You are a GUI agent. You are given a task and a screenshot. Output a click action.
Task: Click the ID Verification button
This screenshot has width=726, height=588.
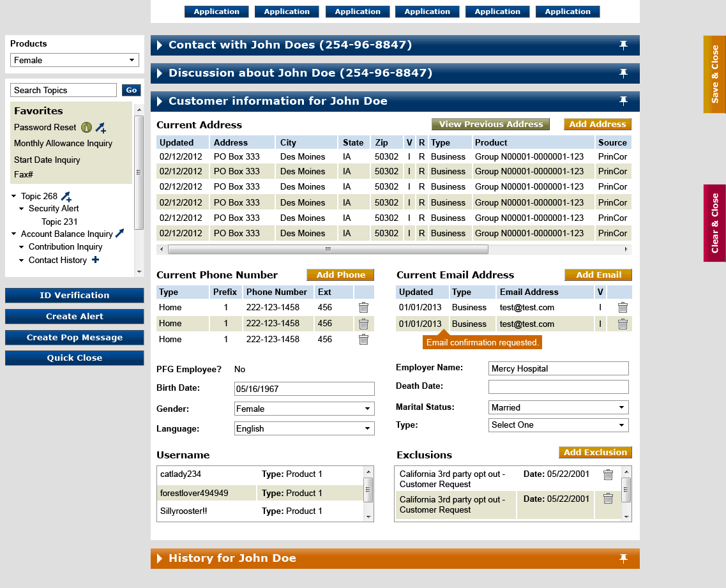74,295
